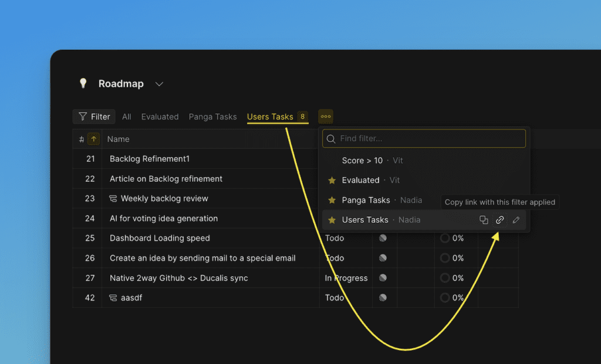This screenshot has width=601, height=364.
Task: Click the lightbulb icon beside Roadmap
Action: click(x=83, y=83)
